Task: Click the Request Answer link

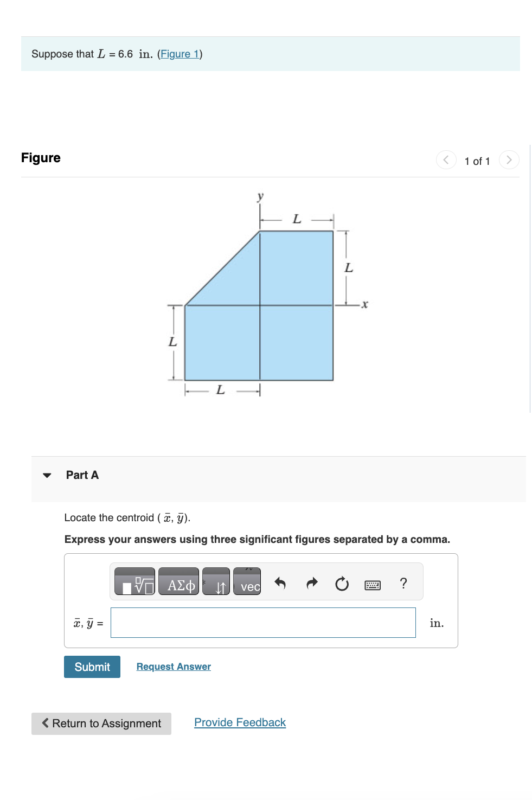Action: click(173, 666)
